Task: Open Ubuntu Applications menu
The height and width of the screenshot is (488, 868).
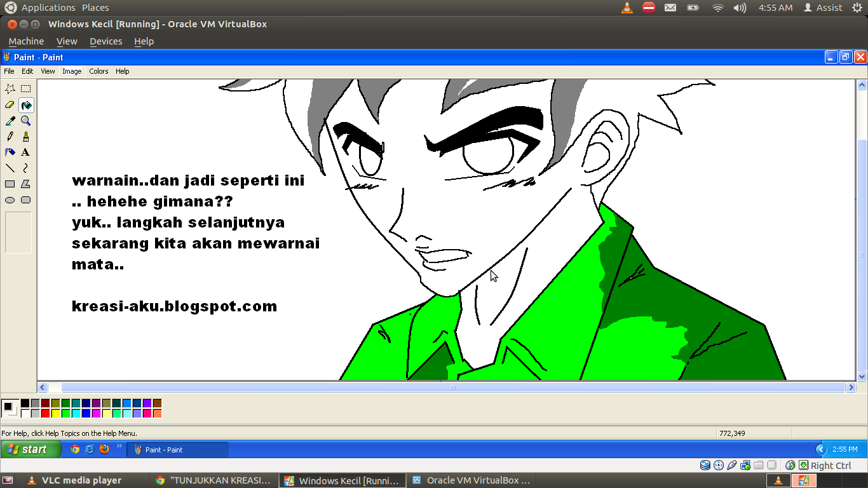Action: [48, 8]
